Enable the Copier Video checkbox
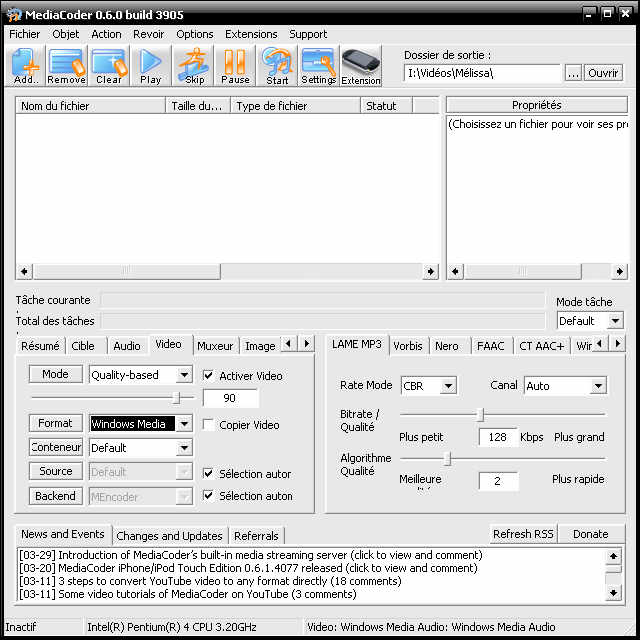This screenshot has width=640, height=640. pyautogui.click(x=209, y=425)
